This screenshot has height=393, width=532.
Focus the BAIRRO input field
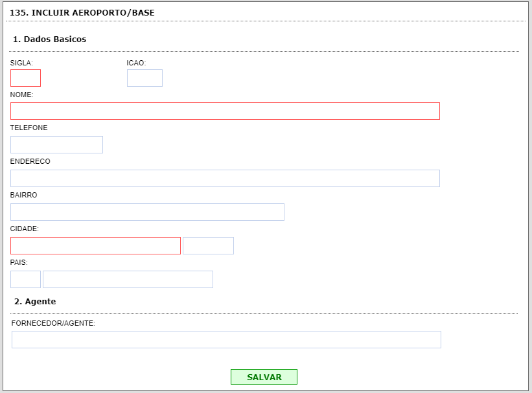click(x=147, y=212)
